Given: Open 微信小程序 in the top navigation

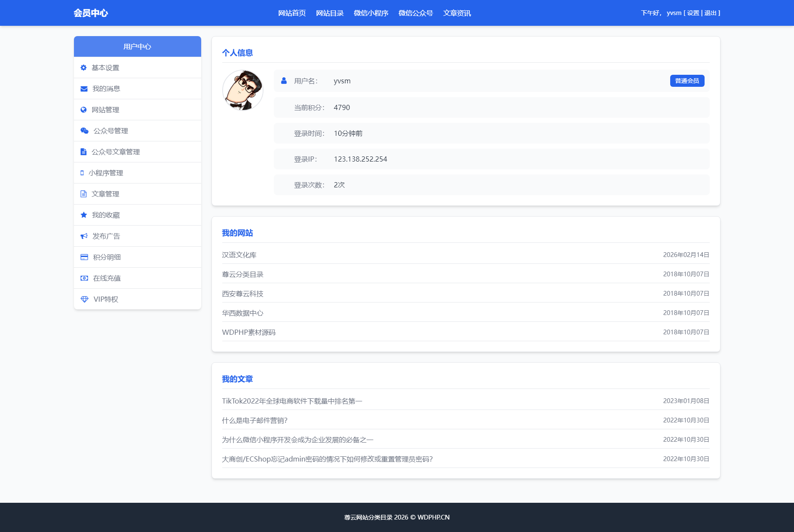Looking at the screenshot, I should pos(371,13).
